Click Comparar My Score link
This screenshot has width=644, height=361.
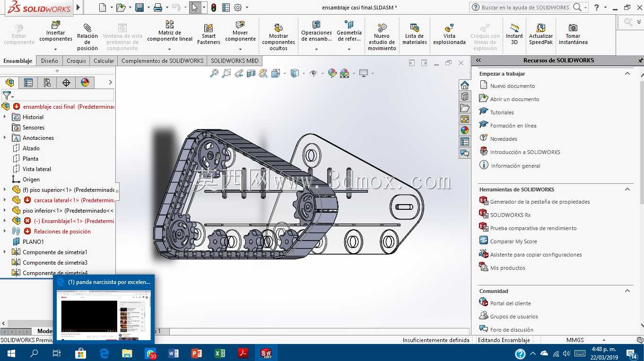pyautogui.click(x=513, y=241)
